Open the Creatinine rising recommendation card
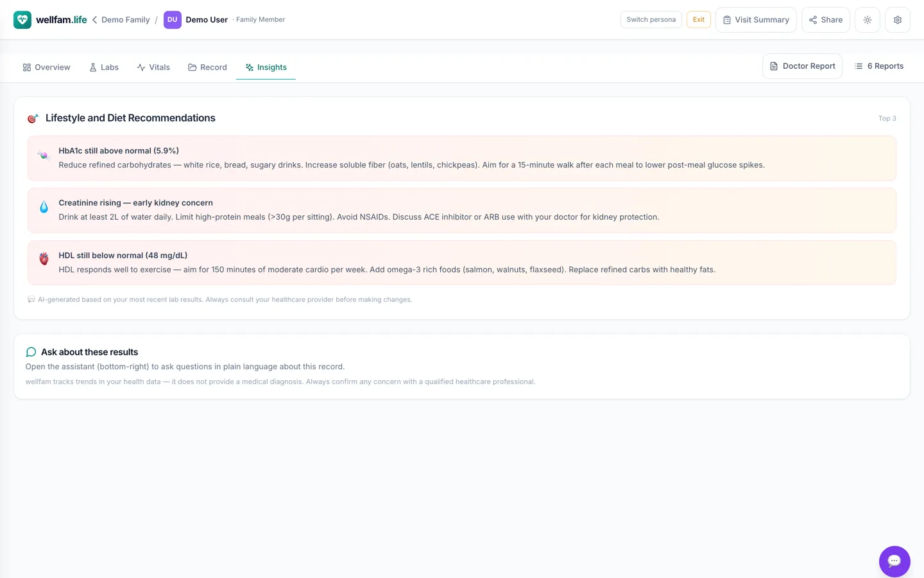 point(462,210)
